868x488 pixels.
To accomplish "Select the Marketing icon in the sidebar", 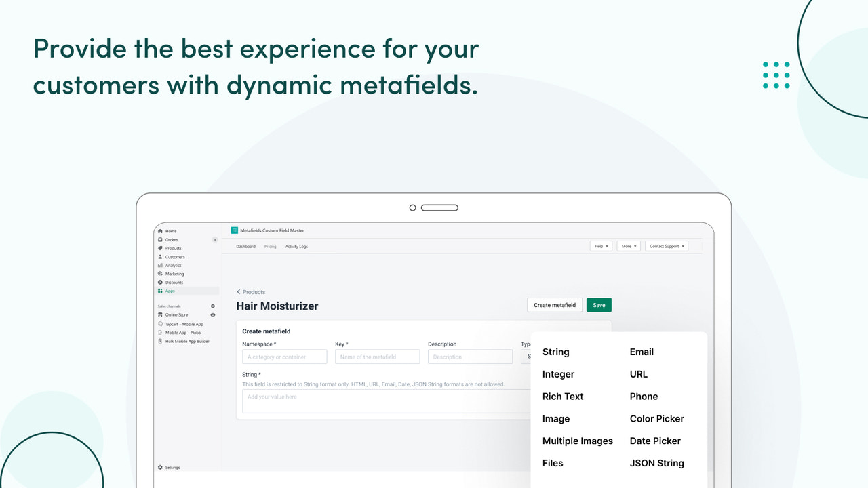I will (161, 274).
